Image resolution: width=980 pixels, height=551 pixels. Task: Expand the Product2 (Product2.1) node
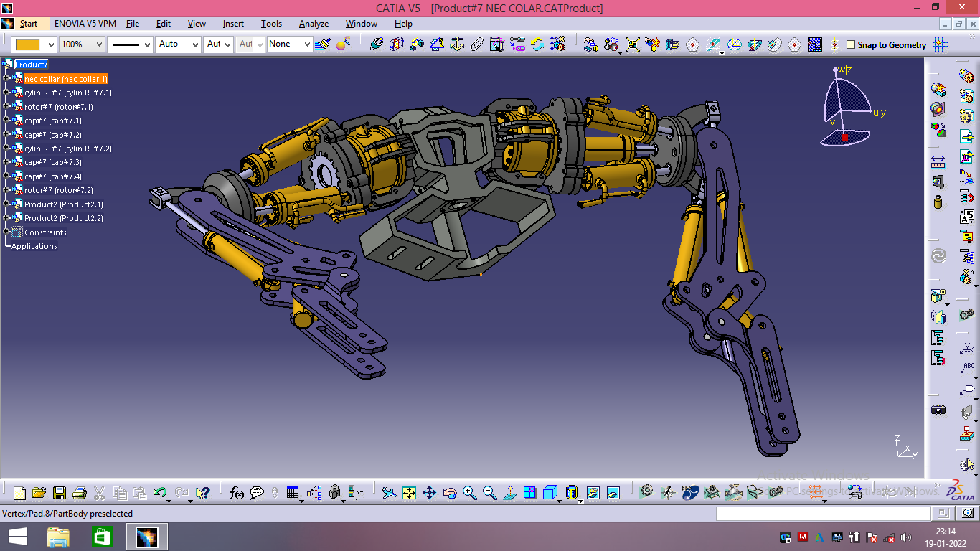pyautogui.click(x=6, y=204)
